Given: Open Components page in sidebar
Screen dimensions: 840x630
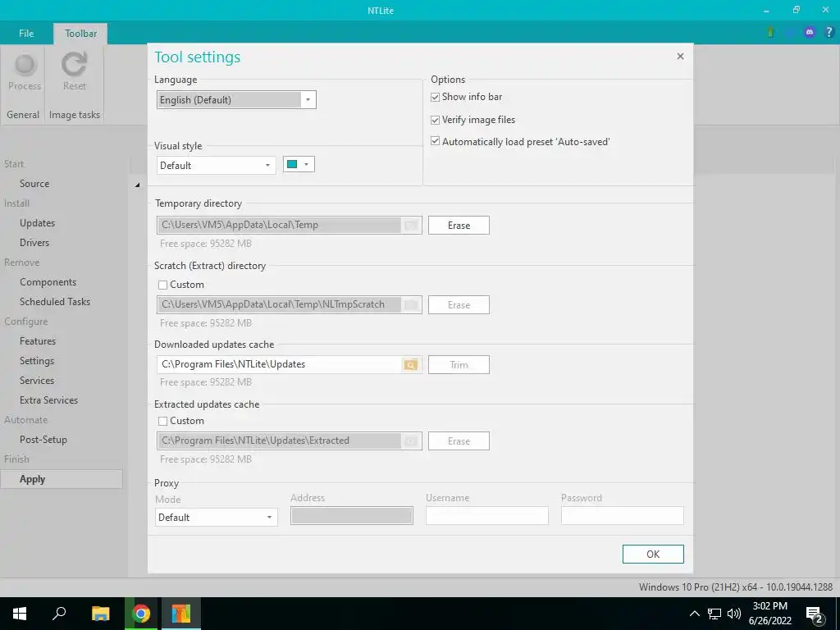Looking at the screenshot, I should pyautogui.click(x=48, y=282).
